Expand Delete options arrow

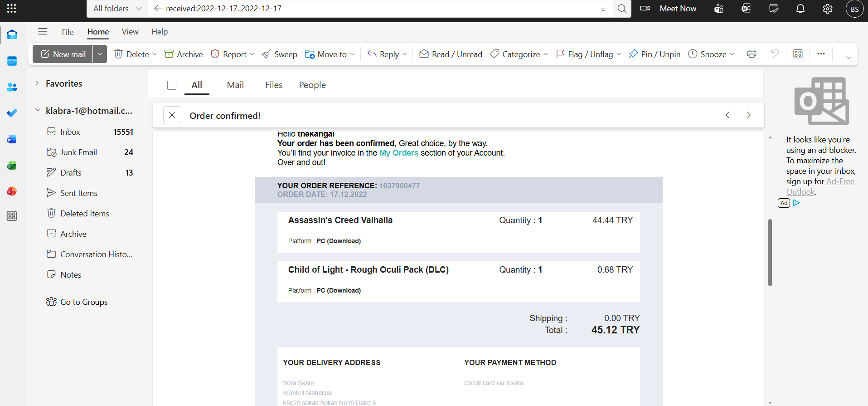click(x=155, y=54)
